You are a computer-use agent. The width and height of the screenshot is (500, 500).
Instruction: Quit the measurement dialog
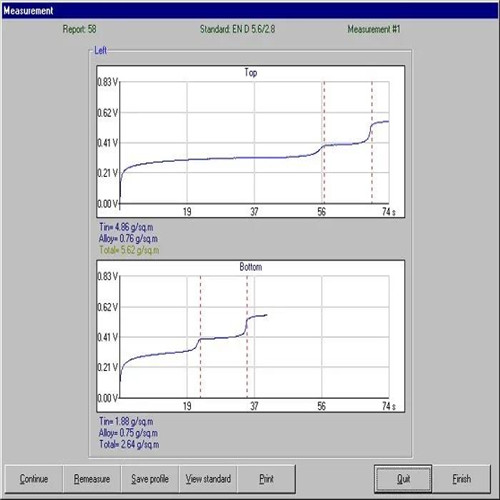coord(403,479)
